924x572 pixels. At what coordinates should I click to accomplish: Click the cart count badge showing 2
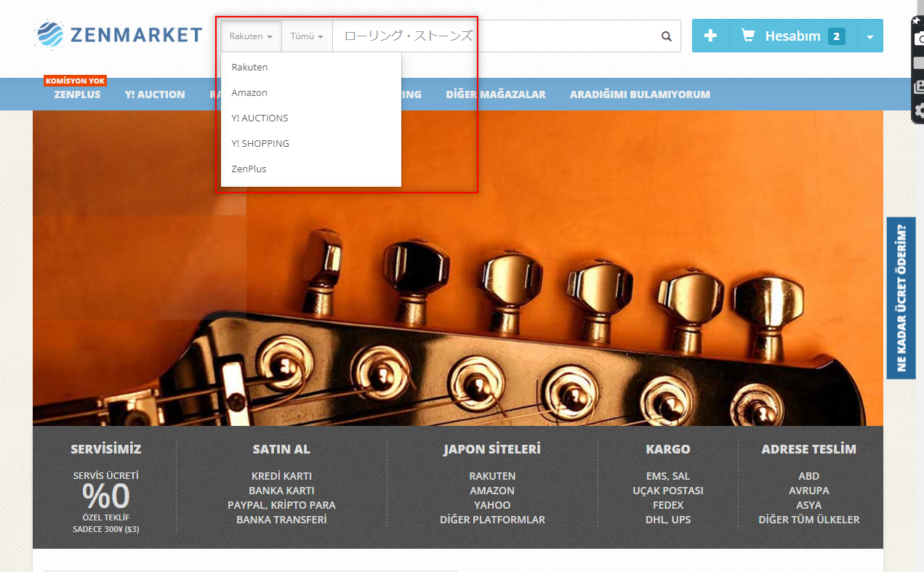point(837,36)
